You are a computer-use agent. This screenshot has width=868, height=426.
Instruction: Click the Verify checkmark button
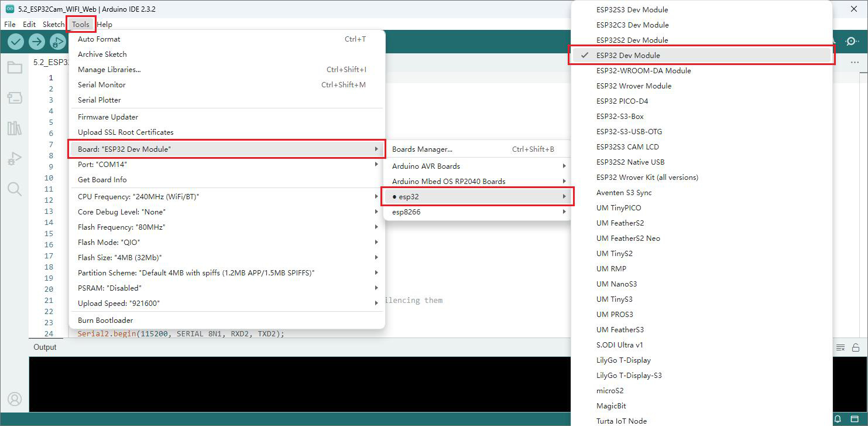point(16,42)
